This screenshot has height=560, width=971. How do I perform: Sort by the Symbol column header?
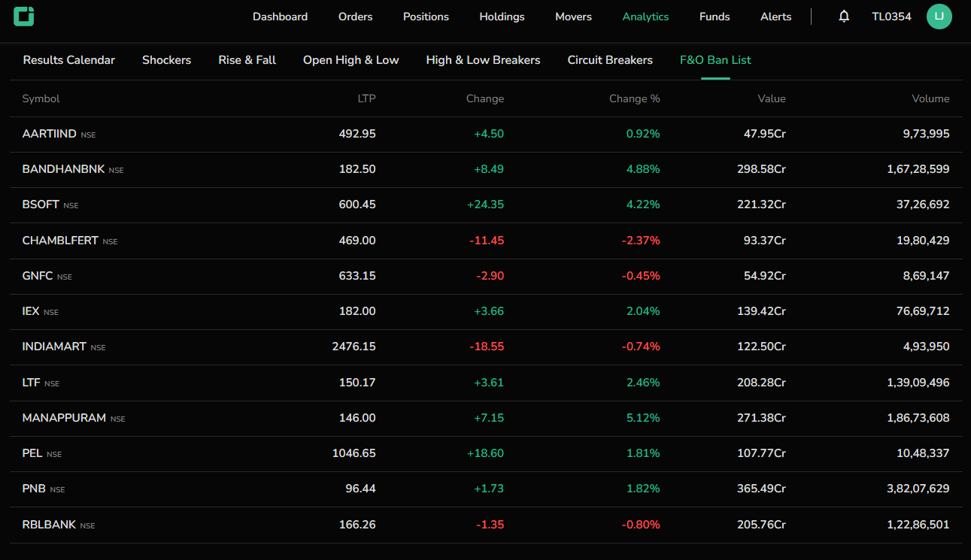(41, 98)
